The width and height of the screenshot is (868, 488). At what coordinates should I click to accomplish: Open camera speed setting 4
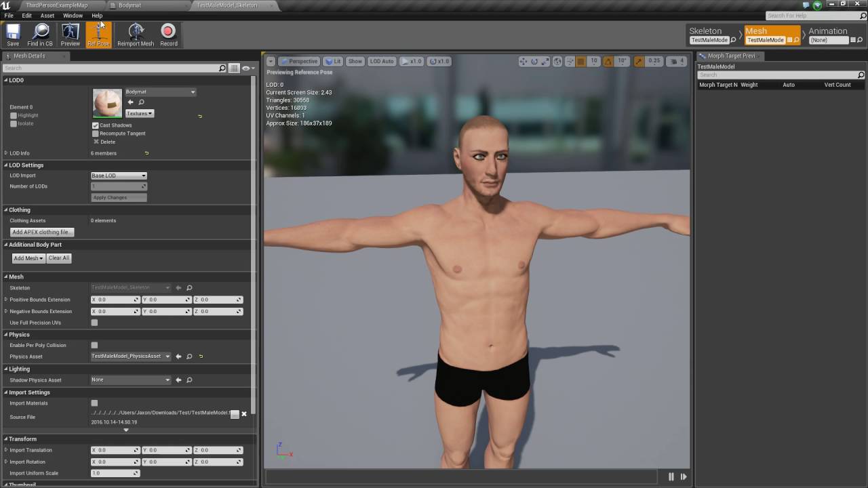tap(677, 61)
